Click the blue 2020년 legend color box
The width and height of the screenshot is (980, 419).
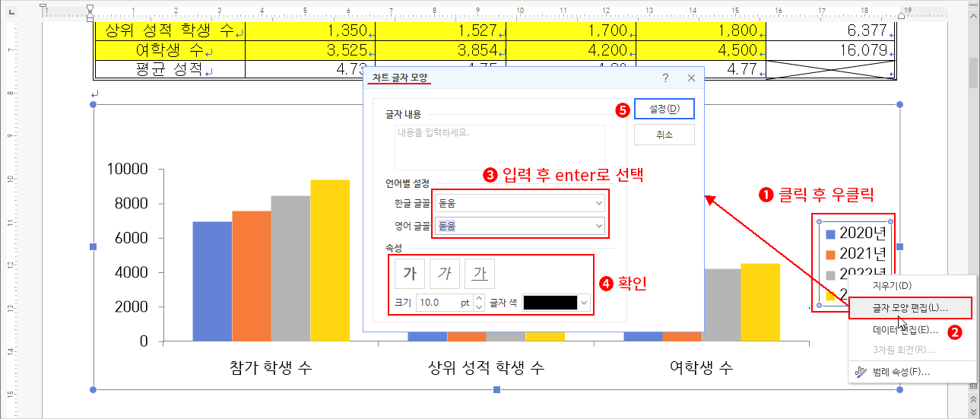(x=831, y=234)
